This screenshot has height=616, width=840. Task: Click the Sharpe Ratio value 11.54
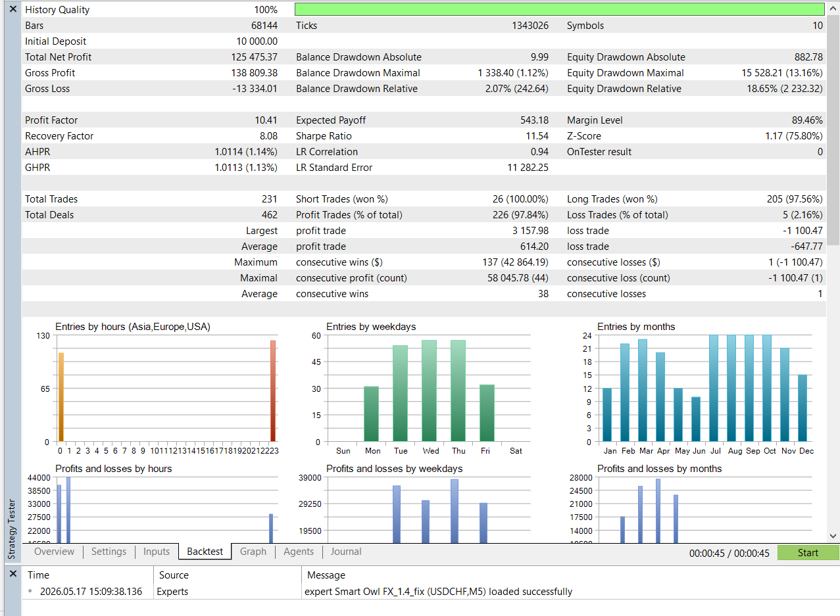coord(537,136)
